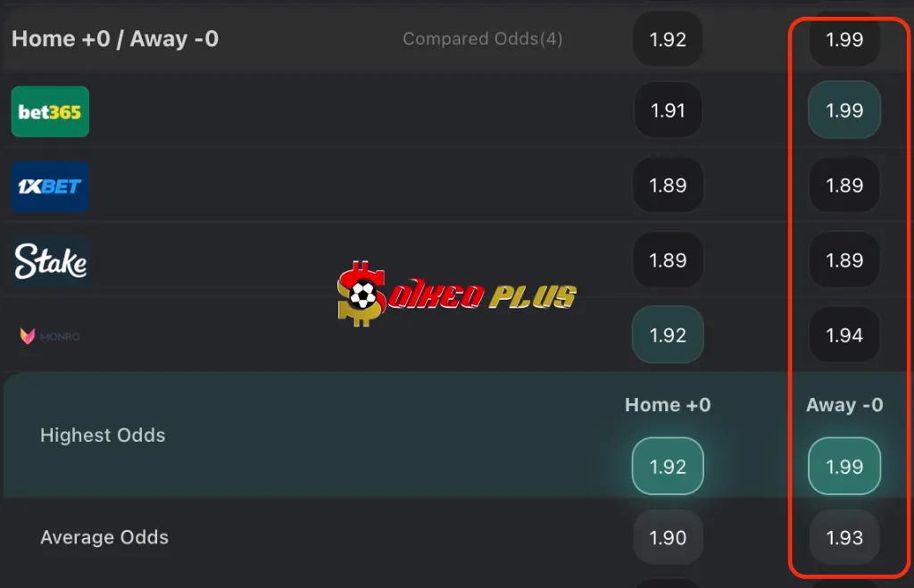Select the Away -0 column header
Viewport: 914px width, 588px height.
click(x=844, y=404)
